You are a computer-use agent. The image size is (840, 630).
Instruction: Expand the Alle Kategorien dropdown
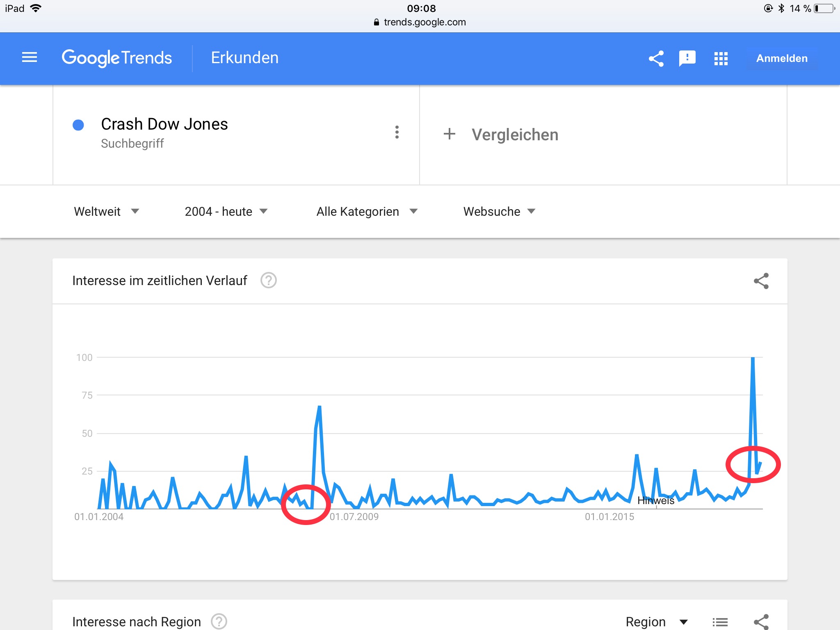click(367, 212)
